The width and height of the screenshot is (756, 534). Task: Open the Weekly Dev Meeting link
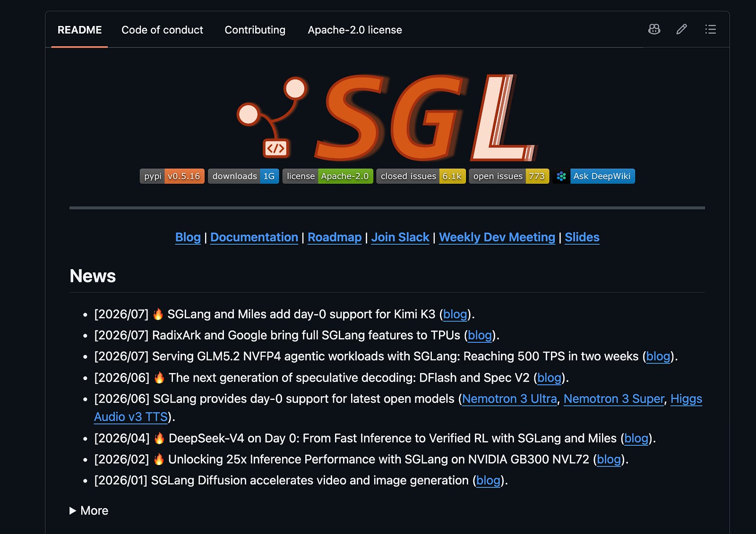point(497,237)
